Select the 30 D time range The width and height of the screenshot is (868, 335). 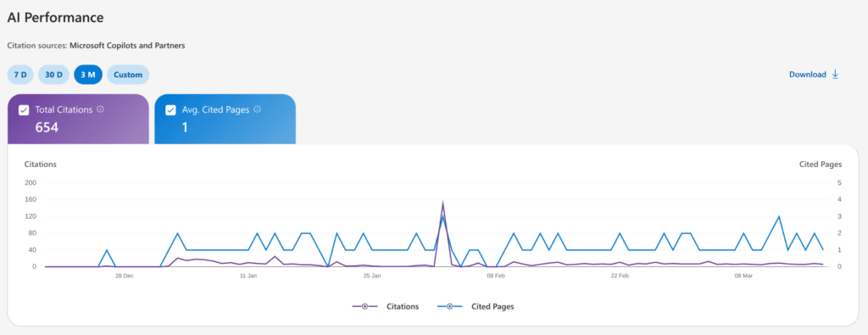[x=53, y=75]
